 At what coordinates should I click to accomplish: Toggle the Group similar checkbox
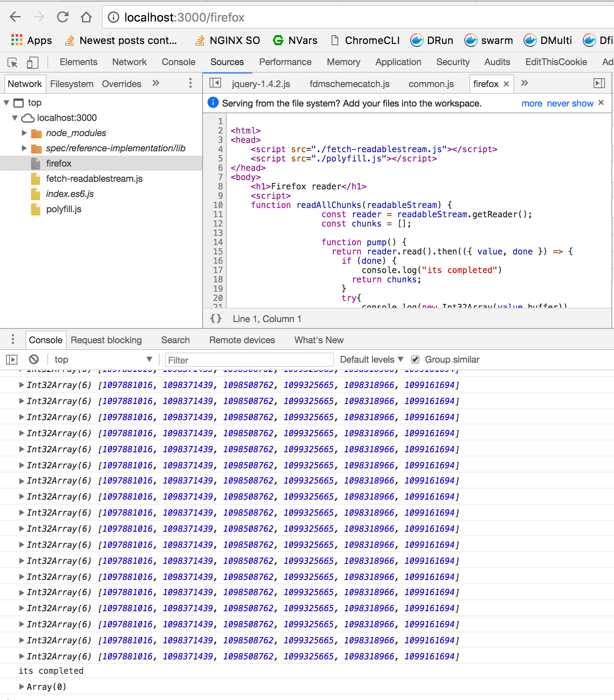tap(415, 359)
